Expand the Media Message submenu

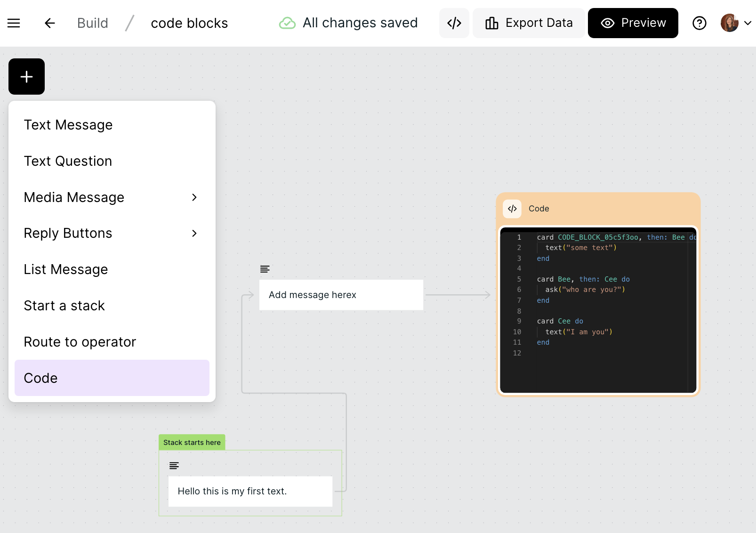pyautogui.click(x=194, y=197)
